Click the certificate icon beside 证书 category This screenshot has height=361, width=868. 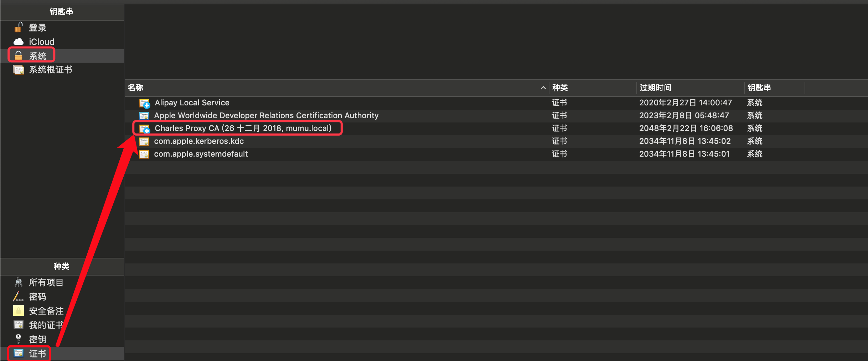coord(19,353)
